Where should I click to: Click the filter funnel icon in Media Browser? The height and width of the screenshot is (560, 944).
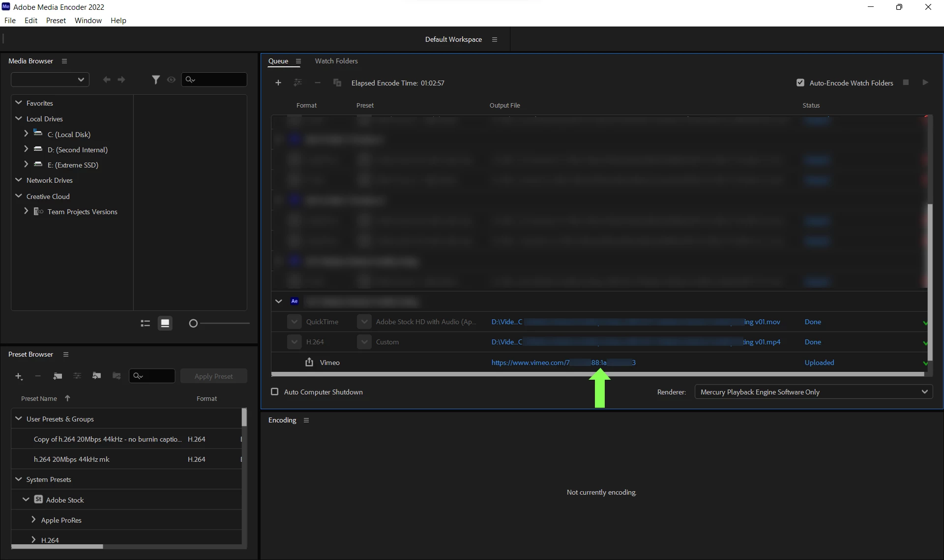click(x=155, y=80)
